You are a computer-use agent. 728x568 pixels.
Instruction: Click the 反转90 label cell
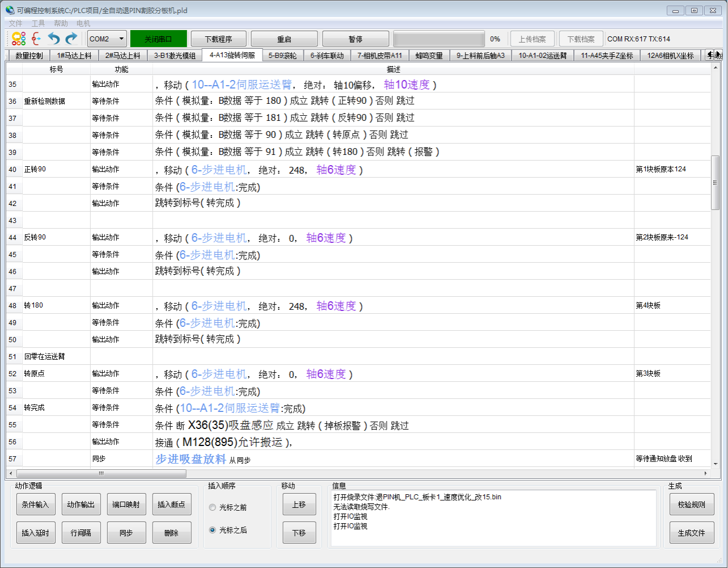pyautogui.click(x=56, y=237)
